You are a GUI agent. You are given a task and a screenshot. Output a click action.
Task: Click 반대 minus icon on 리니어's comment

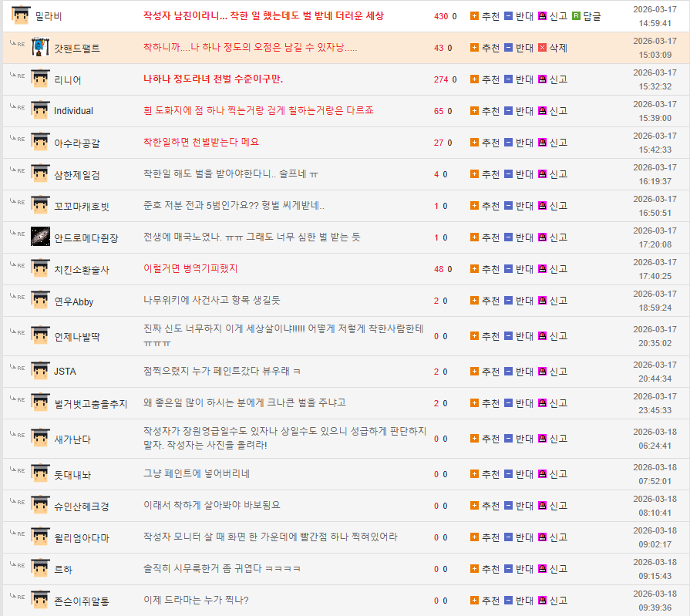pyautogui.click(x=508, y=79)
